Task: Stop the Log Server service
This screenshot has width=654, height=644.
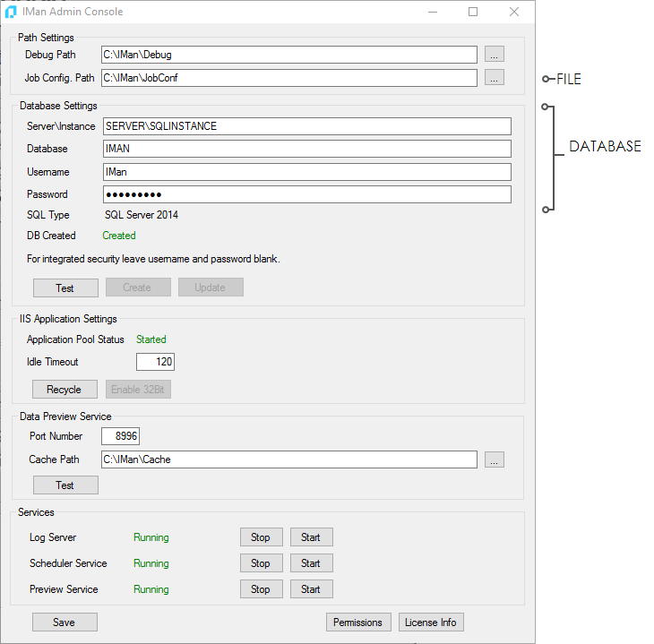Action: tap(261, 537)
